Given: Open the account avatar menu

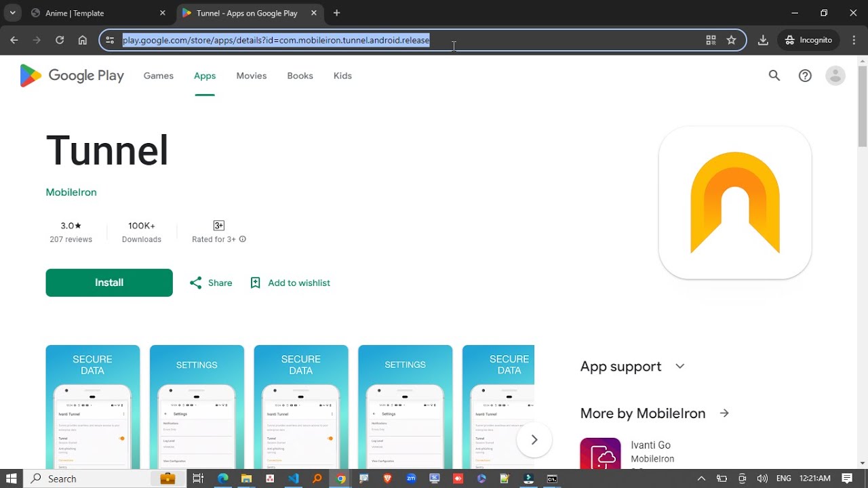Looking at the screenshot, I should pyautogui.click(x=835, y=76).
